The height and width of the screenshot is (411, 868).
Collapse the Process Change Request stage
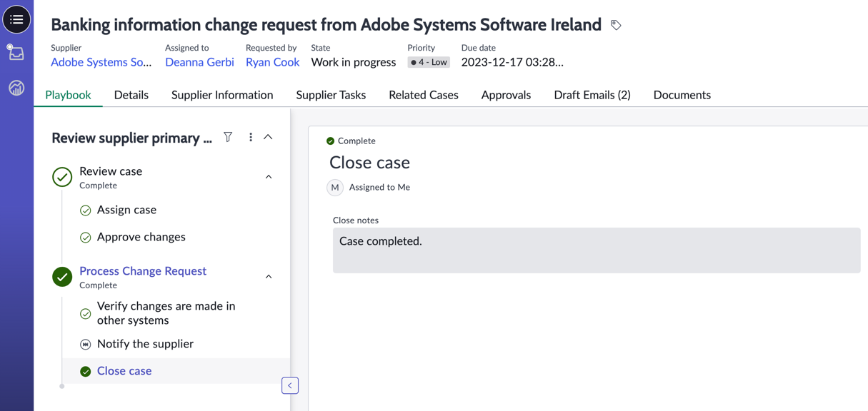269,277
